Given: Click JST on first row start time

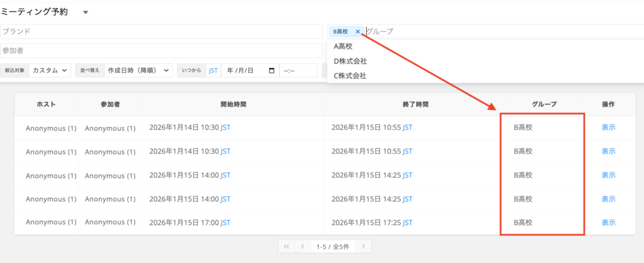Looking at the screenshot, I should (x=226, y=127).
